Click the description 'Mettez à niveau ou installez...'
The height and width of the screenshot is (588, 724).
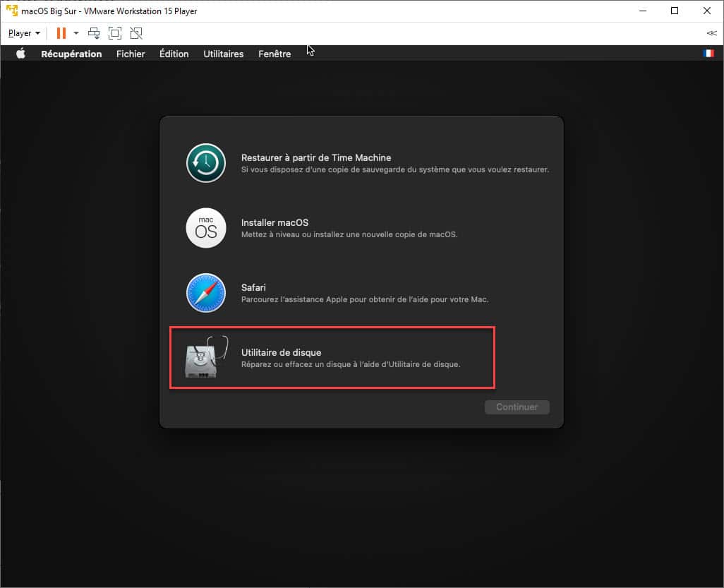tap(349, 234)
